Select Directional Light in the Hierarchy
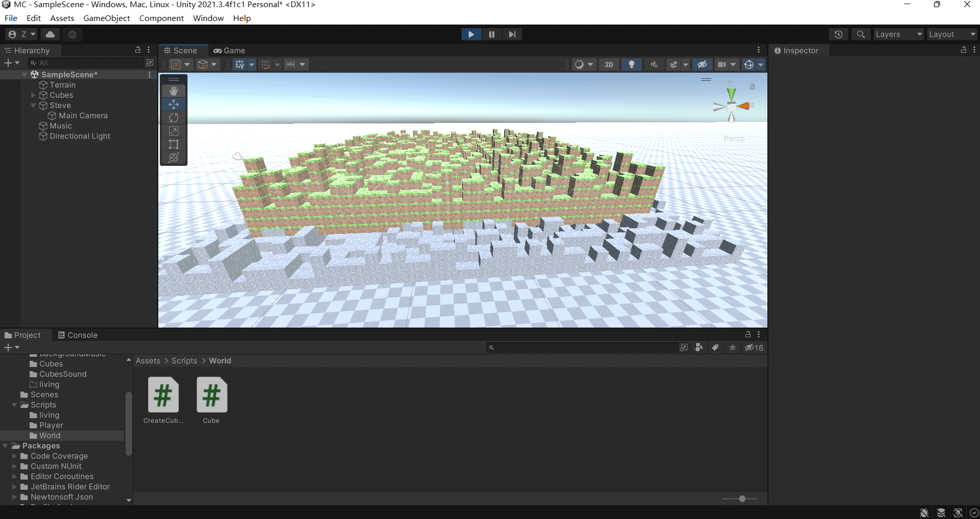The image size is (980, 519). [79, 136]
